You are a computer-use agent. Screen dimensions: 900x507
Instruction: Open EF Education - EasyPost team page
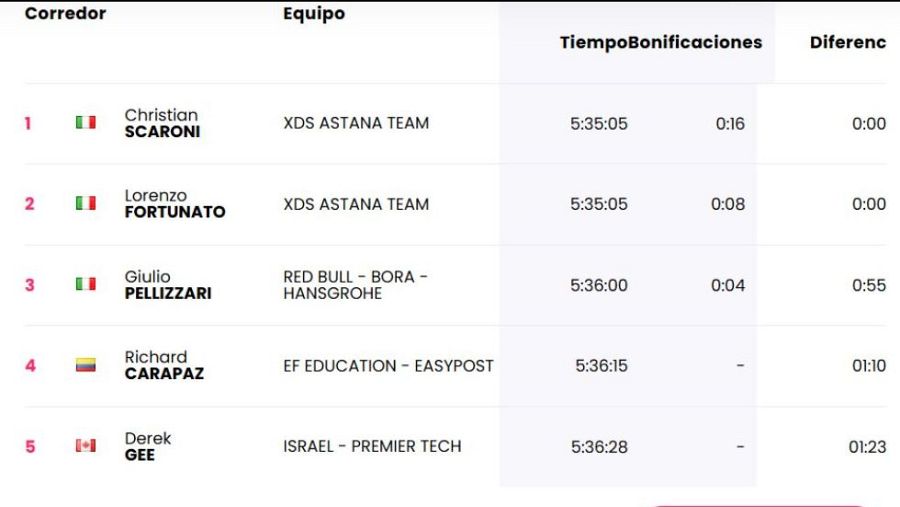pos(388,366)
